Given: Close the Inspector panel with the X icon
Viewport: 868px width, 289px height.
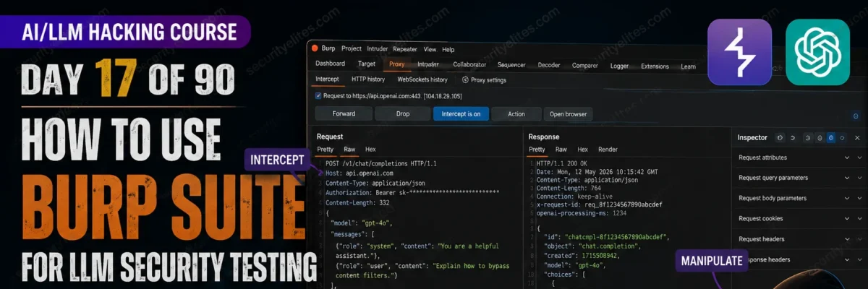Looking at the screenshot, I should point(857,137).
